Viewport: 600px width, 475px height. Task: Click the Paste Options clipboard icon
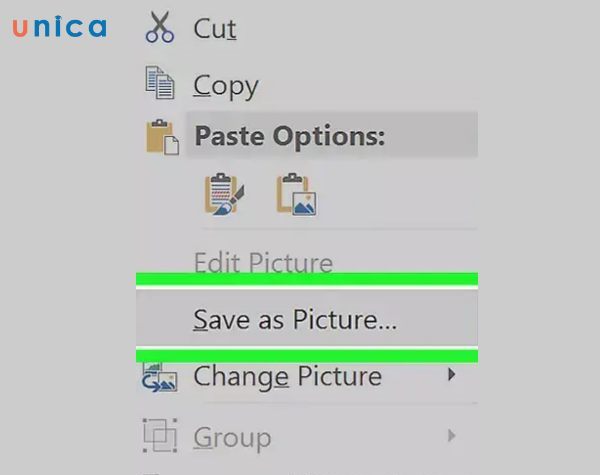pyautogui.click(x=161, y=137)
